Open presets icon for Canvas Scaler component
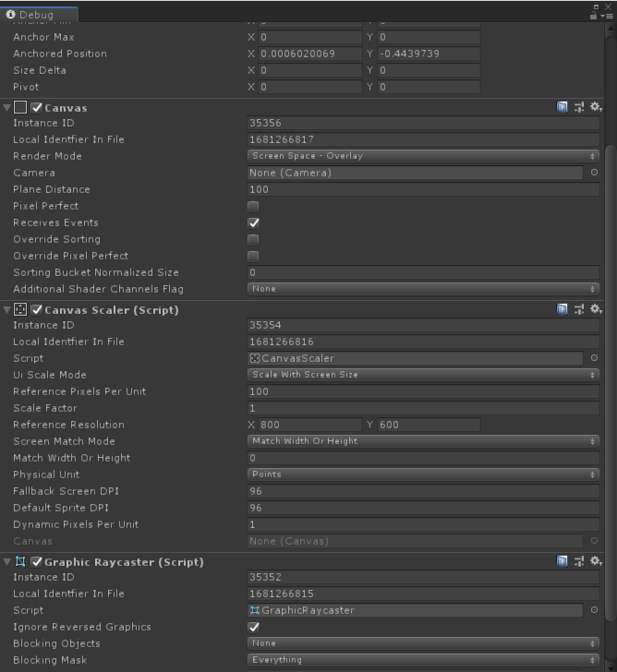Screen dimensions: 617x672 click(579, 310)
